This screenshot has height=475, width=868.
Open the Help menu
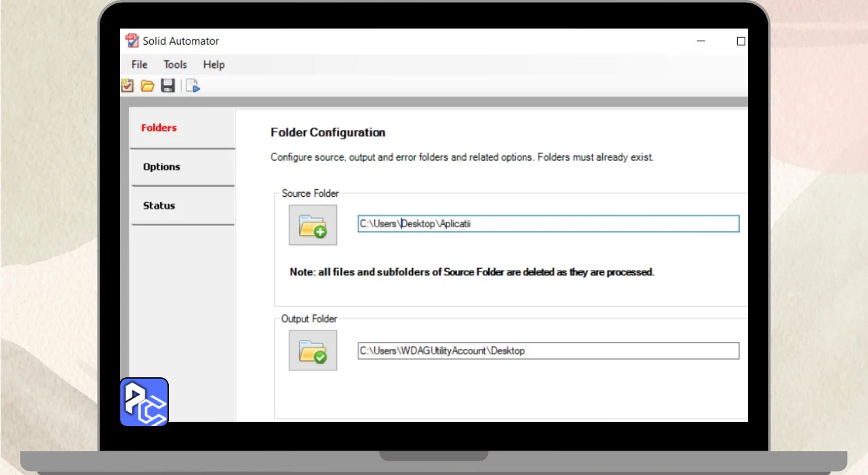coord(214,64)
